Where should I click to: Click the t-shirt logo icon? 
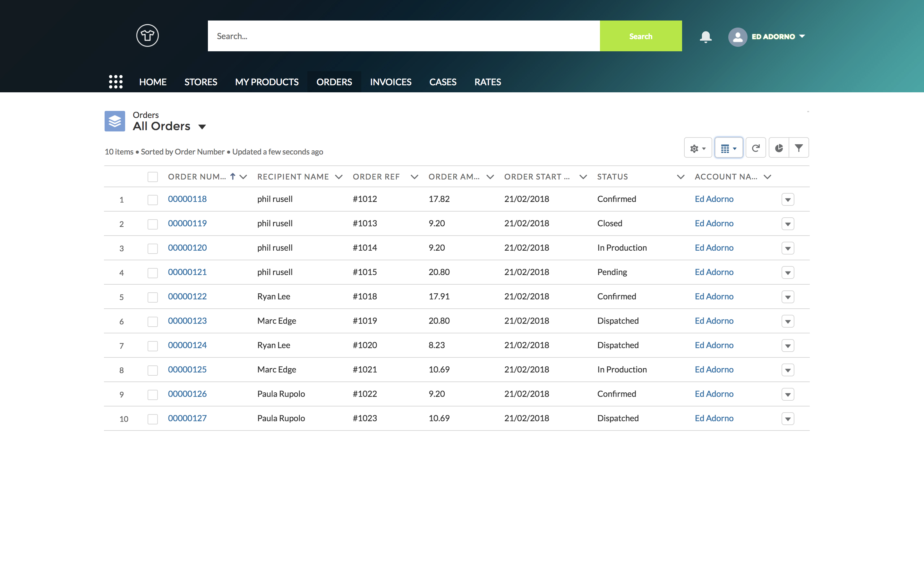[147, 36]
